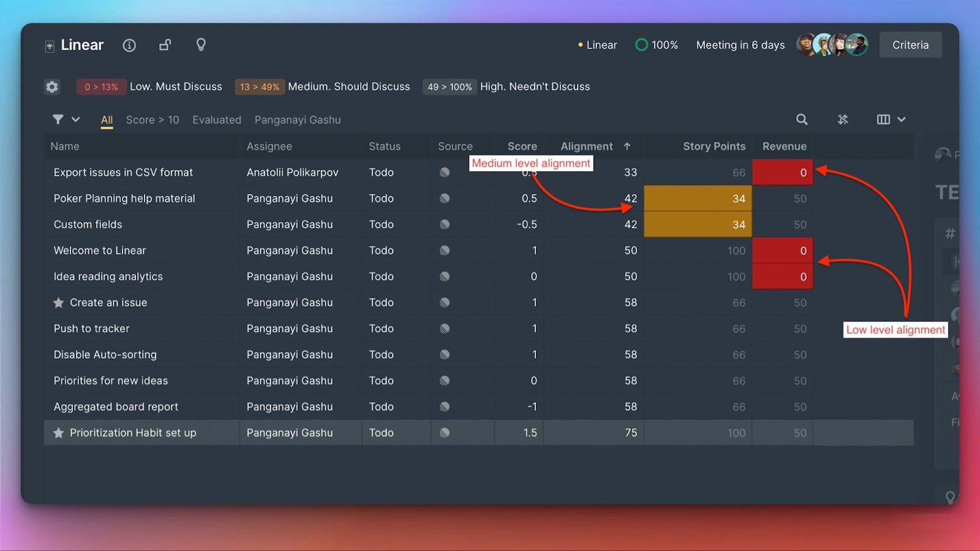980x551 pixels.
Task: Select the Score > 10 tab
Action: tap(153, 120)
